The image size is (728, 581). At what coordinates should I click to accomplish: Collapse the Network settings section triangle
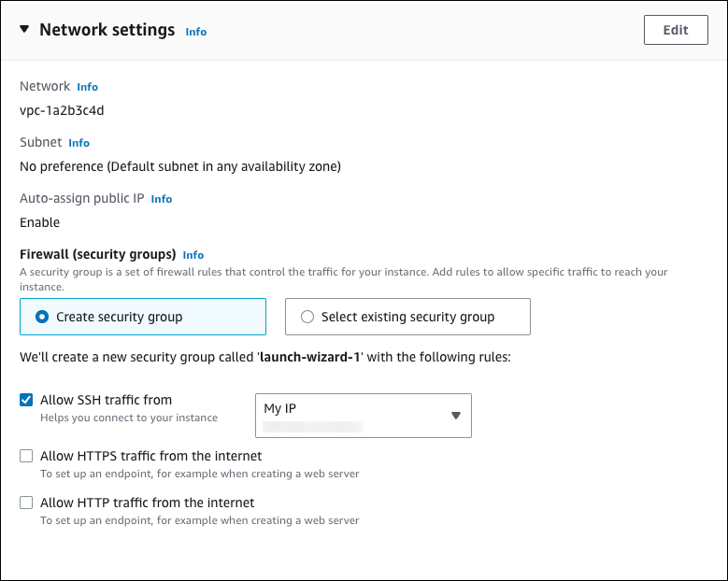(23, 30)
